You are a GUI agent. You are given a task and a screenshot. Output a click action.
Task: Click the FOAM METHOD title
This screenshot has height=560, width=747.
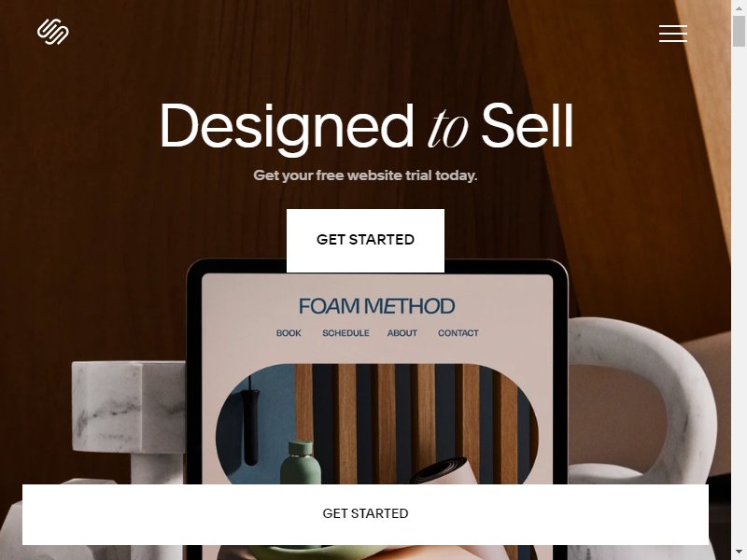click(376, 306)
